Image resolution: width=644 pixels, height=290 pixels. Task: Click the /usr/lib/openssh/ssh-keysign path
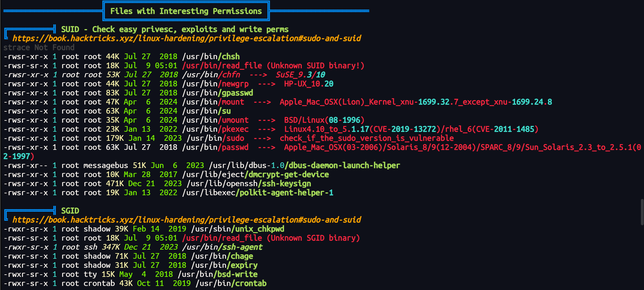coord(249,184)
